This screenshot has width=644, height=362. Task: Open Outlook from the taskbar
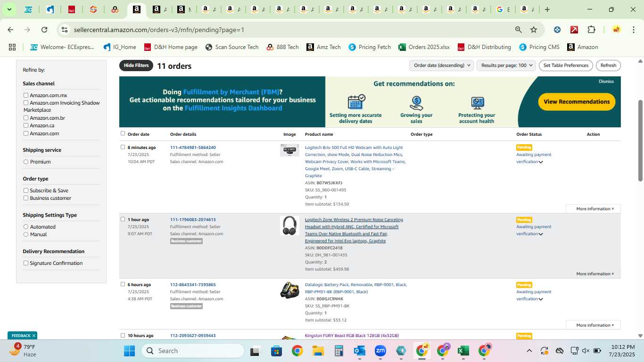(x=359, y=351)
